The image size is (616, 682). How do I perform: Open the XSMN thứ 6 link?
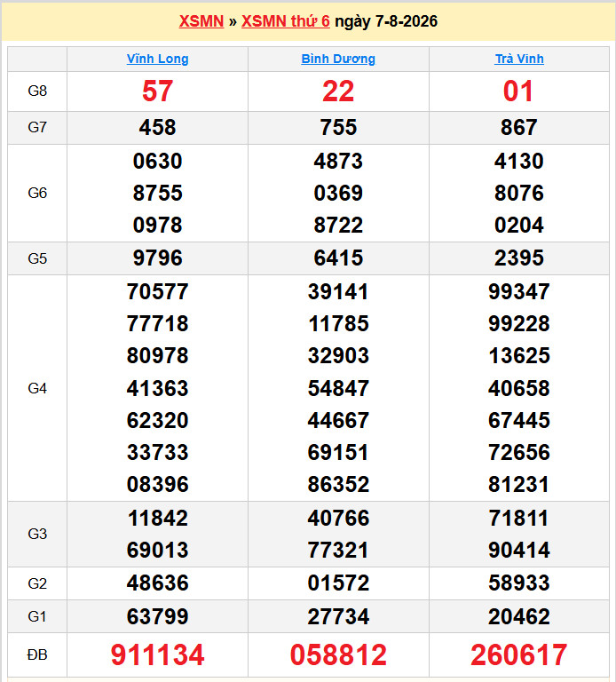[x=286, y=21]
